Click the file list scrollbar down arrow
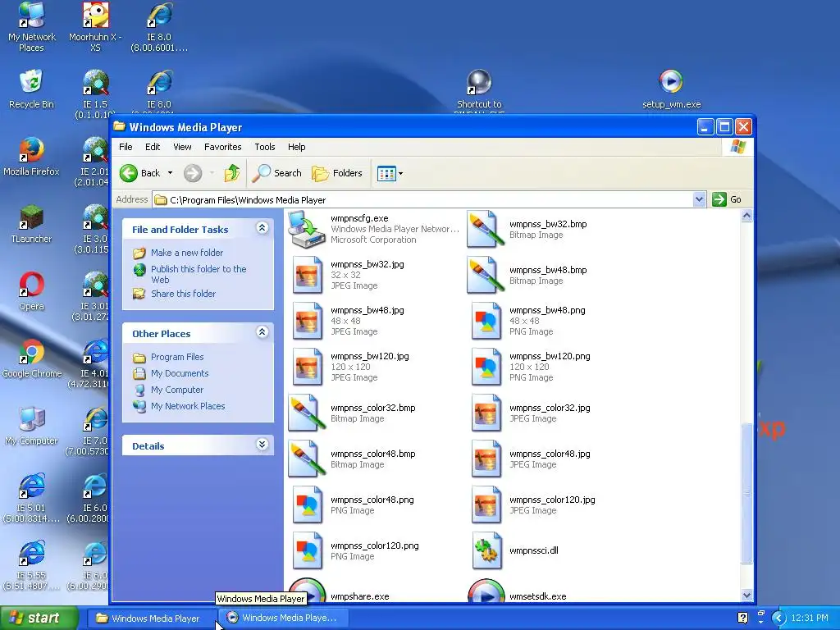 746,595
